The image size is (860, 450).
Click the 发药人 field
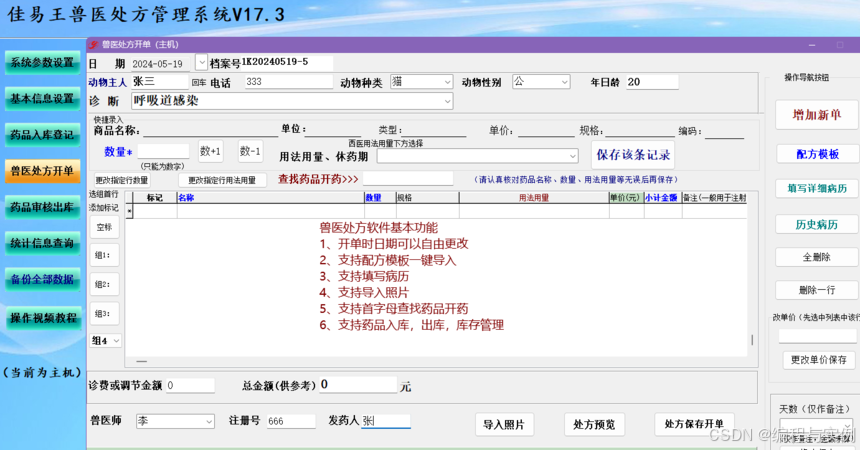coord(386,421)
